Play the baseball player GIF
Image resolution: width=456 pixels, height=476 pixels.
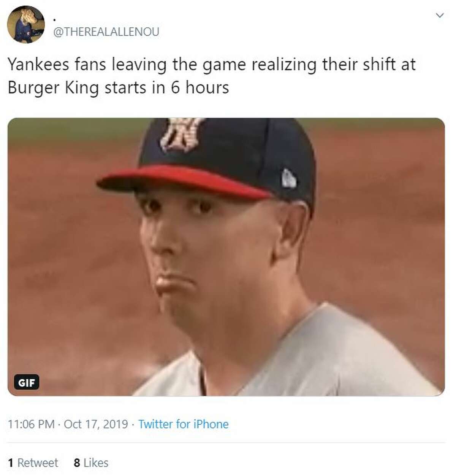pos(226,257)
